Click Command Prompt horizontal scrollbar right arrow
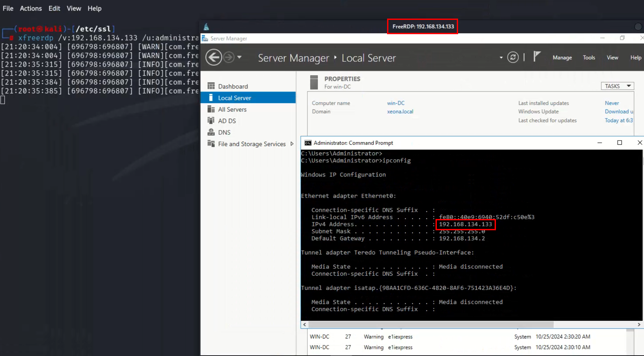 pos(639,324)
